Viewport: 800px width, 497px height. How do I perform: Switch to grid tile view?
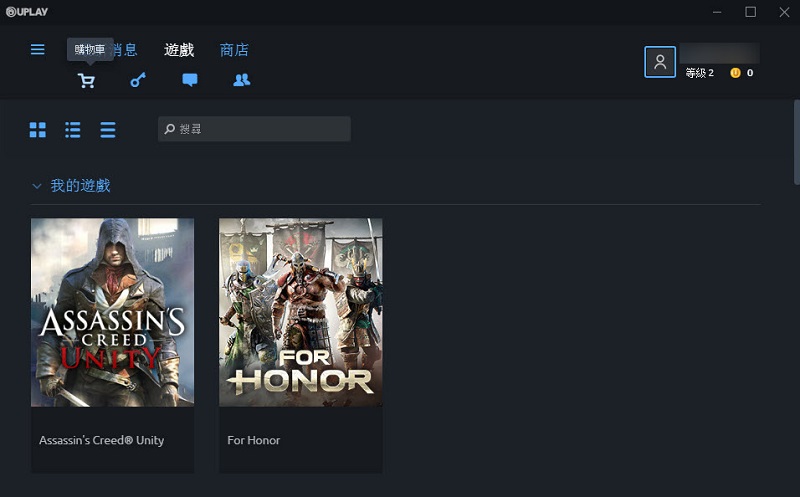(38, 130)
